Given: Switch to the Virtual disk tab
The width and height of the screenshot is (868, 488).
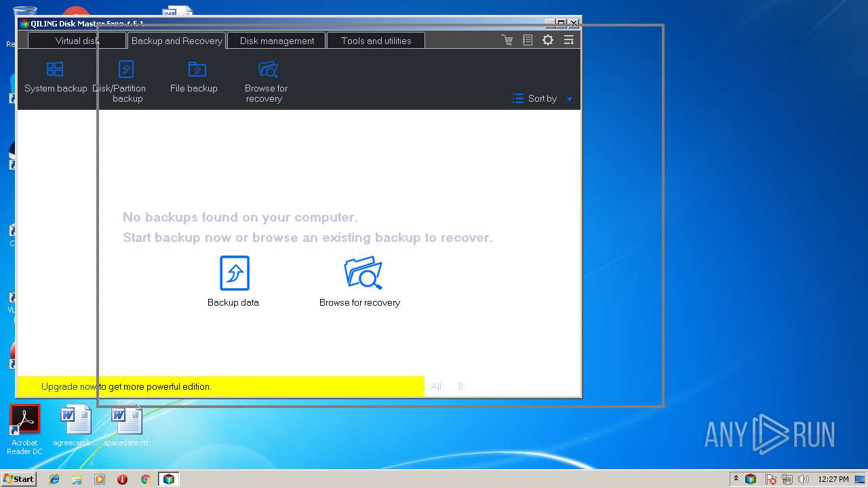Looking at the screenshot, I should pyautogui.click(x=77, y=41).
